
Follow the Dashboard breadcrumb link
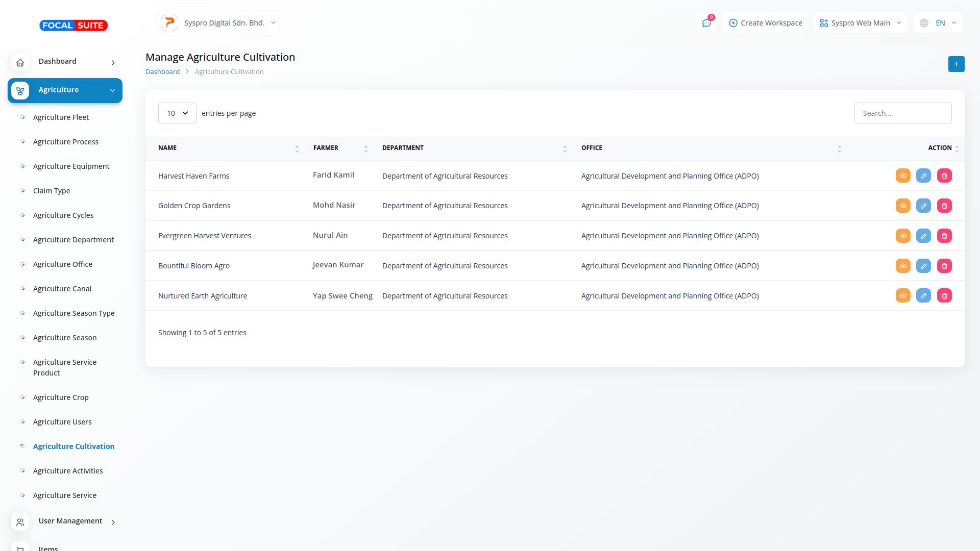point(162,71)
